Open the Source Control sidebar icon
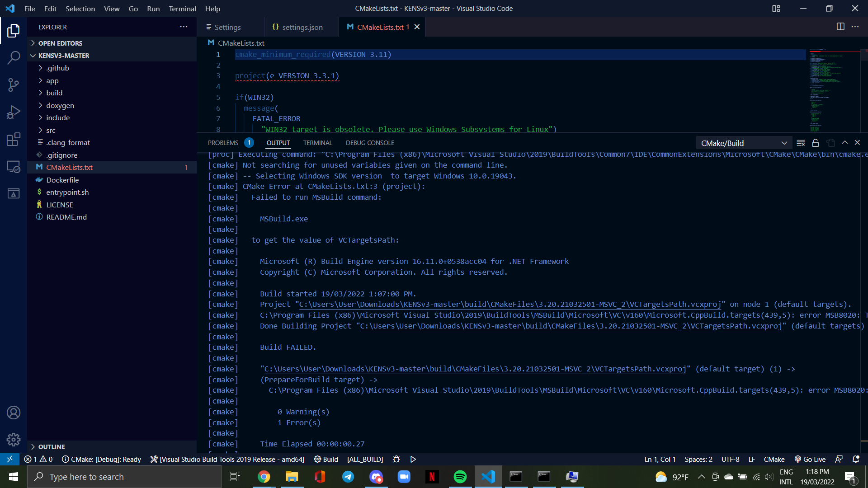The height and width of the screenshot is (488, 868). click(x=14, y=85)
